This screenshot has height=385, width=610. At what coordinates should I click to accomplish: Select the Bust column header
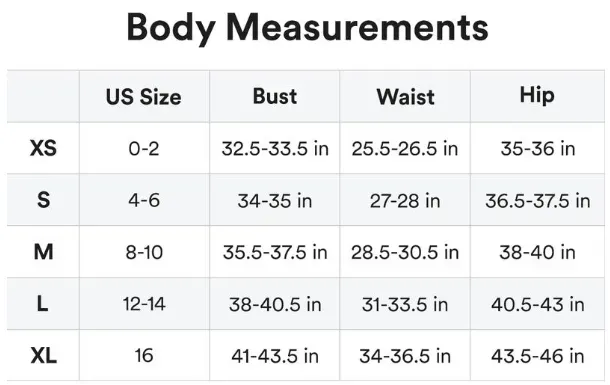pos(275,96)
